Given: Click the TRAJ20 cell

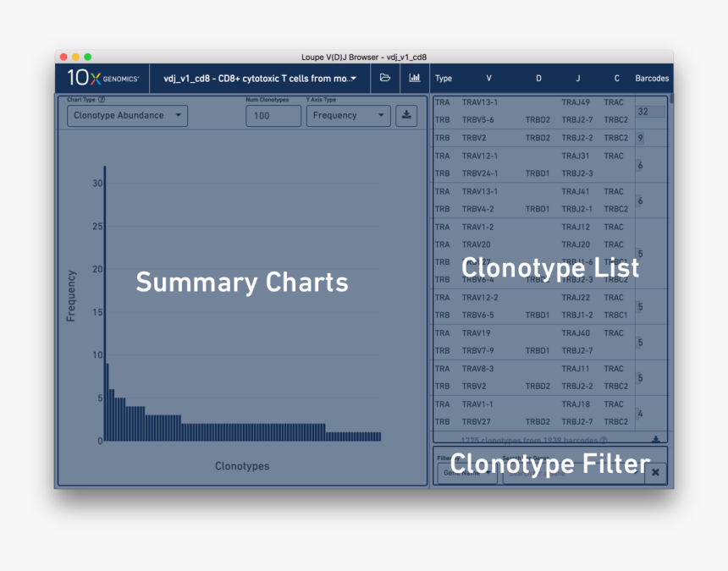Looking at the screenshot, I should pos(576,244).
